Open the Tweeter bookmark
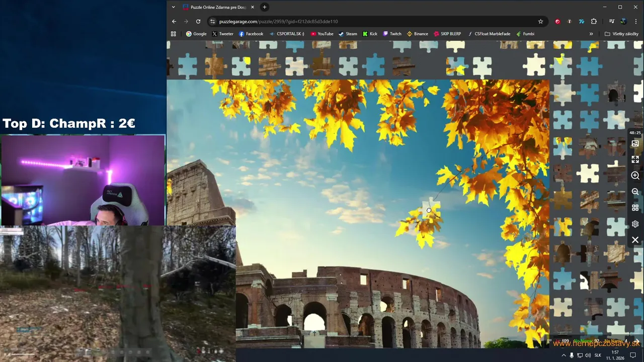The height and width of the screenshot is (362, 644). [222, 34]
